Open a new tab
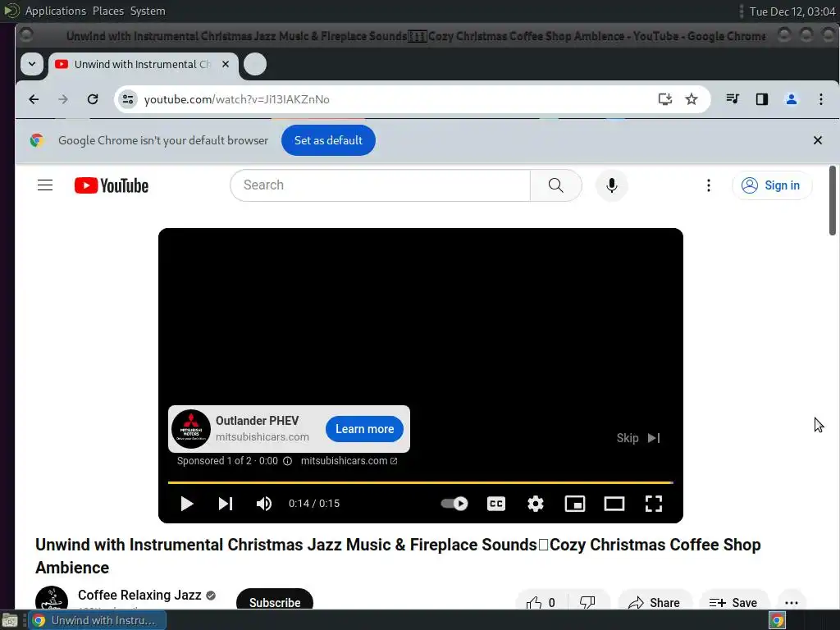This screenshot has width=840, height=630. point(255,64)
